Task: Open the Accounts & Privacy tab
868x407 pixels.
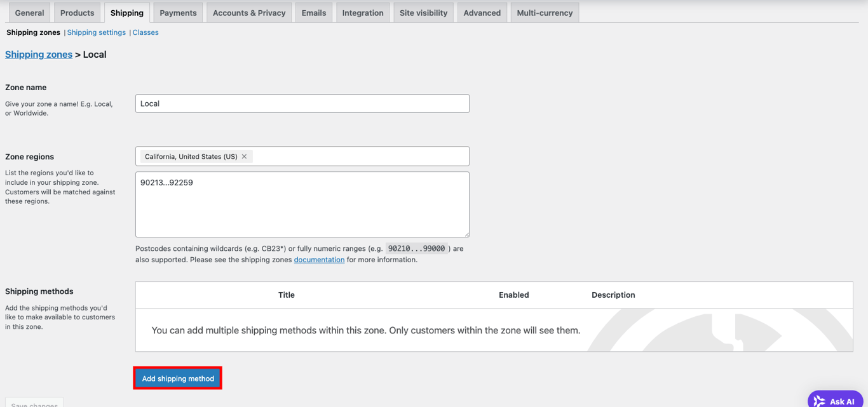Action: pos(248,12)
